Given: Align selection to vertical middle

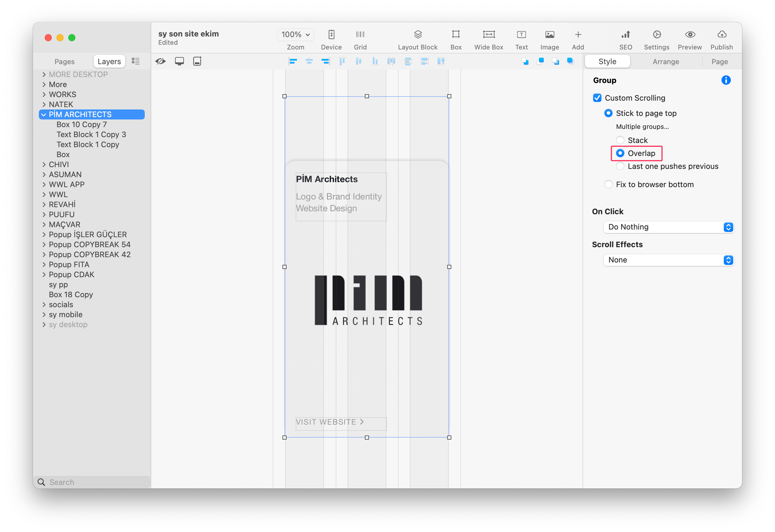Looking at the screenshot, I should 358,61.
